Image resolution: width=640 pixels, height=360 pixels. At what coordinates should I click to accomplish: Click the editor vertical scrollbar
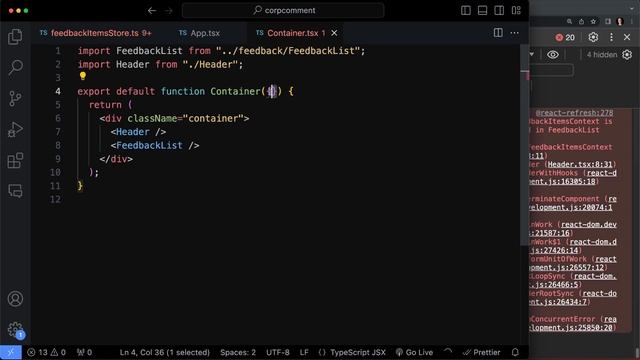(x=524, y=145)
